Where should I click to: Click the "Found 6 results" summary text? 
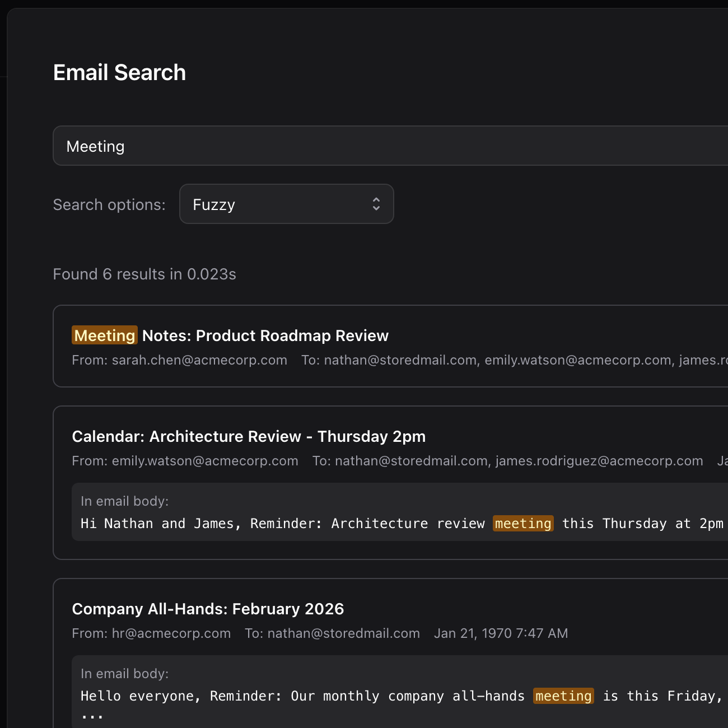(144, 274)
